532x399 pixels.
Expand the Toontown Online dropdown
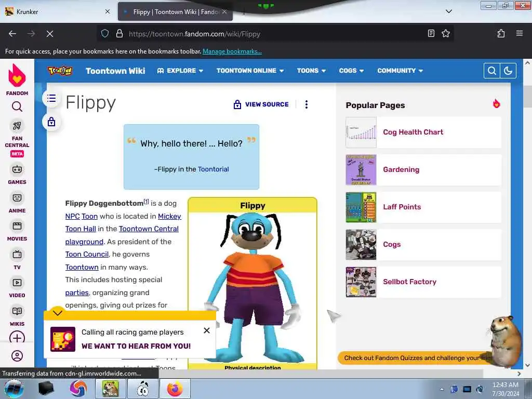250,71
